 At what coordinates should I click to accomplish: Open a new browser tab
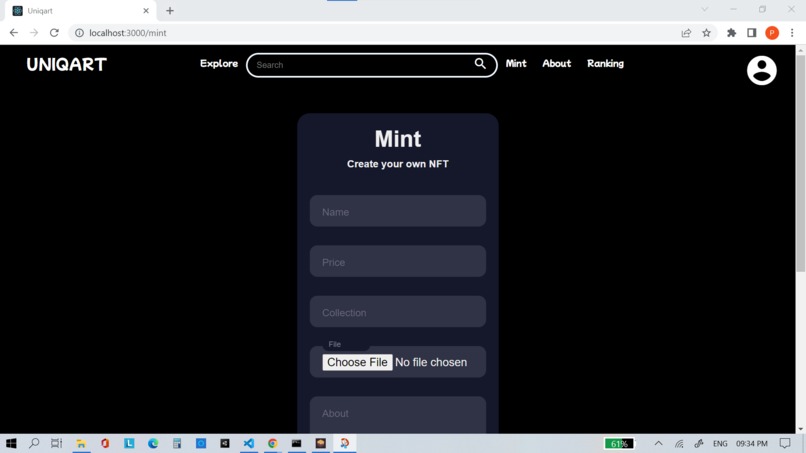[170, 11]
